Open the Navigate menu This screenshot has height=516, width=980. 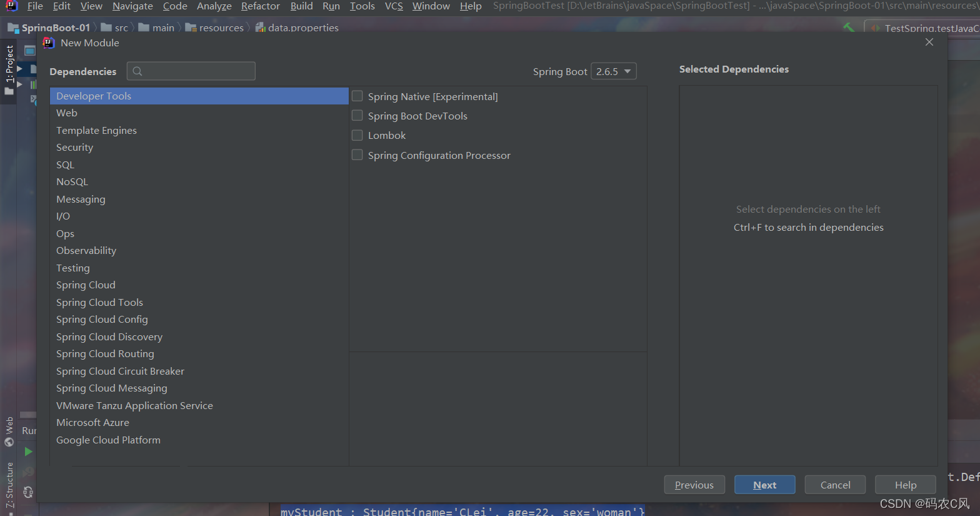(132, 6)
